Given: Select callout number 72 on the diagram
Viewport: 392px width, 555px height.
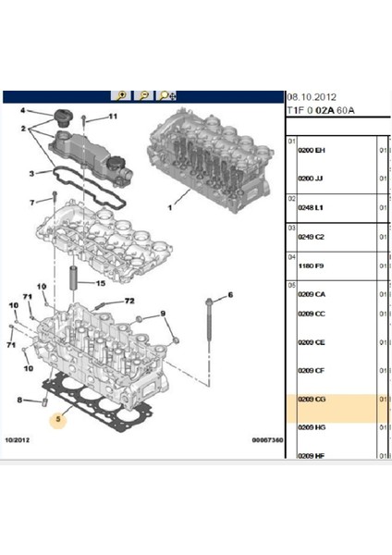Looking at the screenshot, I should tap(129, 301).
